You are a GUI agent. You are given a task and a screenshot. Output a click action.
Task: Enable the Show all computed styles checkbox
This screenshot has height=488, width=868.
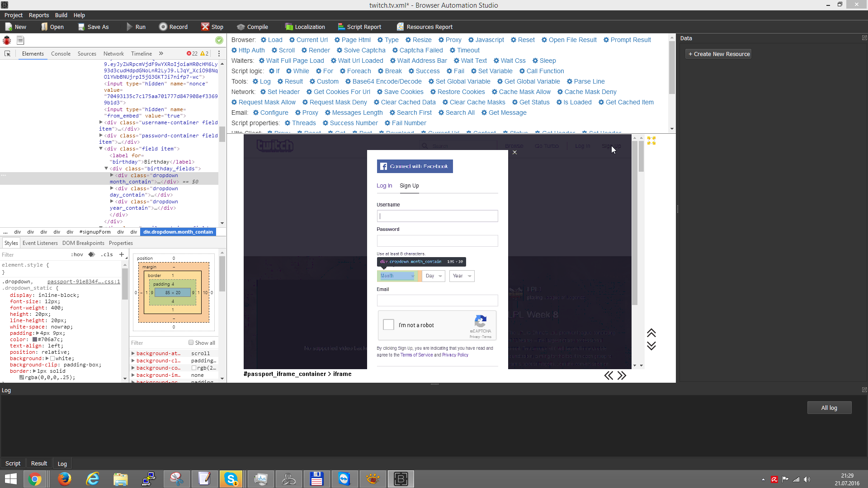(x=191, y=343)
